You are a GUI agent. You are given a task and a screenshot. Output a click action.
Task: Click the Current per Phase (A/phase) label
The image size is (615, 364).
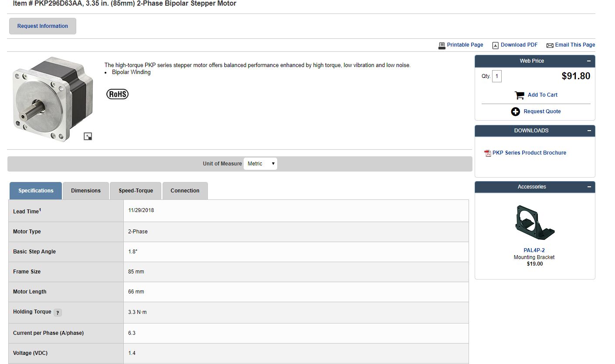(48, 333)
